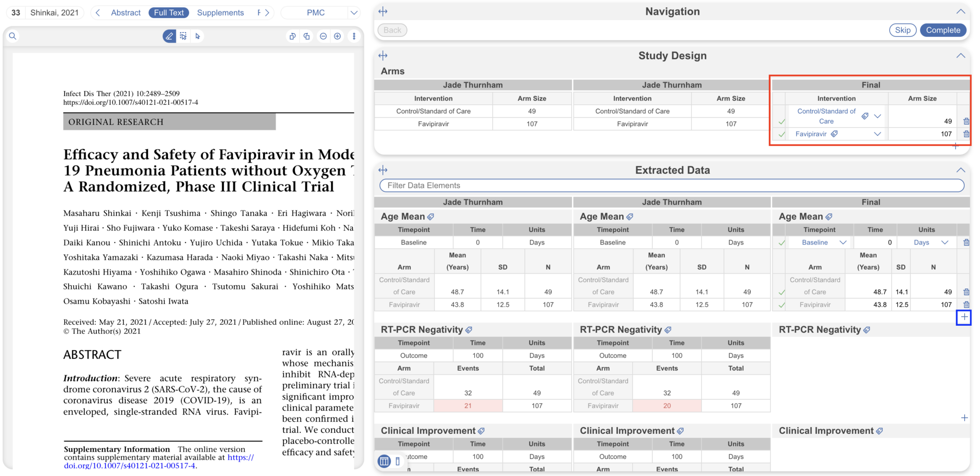The width and height of the screenshot is (980, 476).
Task: Select the pointer cursor tool
Action: (x=198, y=36)
